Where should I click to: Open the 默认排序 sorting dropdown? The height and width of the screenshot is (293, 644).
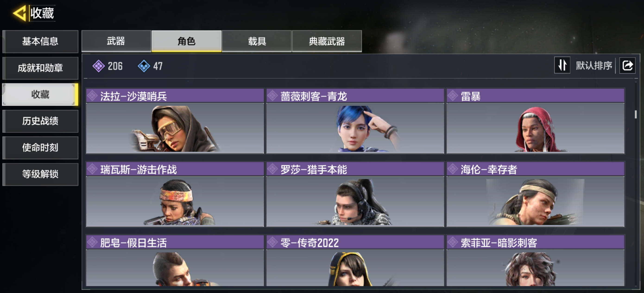(594, 66)
